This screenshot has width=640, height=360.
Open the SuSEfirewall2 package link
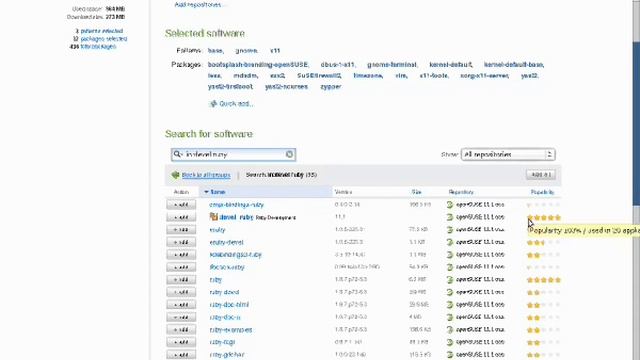(x=319, y=76)
